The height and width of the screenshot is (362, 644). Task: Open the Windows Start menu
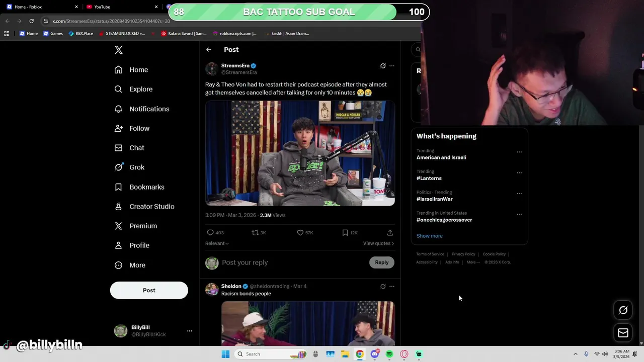coord(225,354)
